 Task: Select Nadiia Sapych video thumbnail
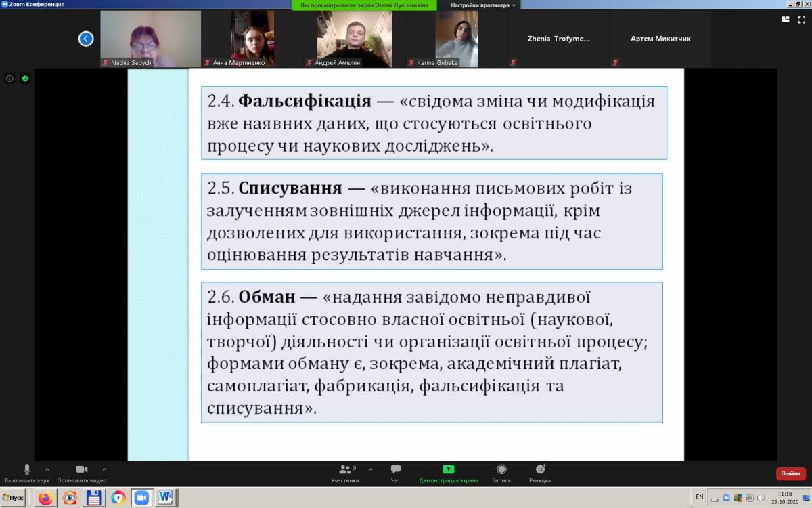tap(150, 39)
